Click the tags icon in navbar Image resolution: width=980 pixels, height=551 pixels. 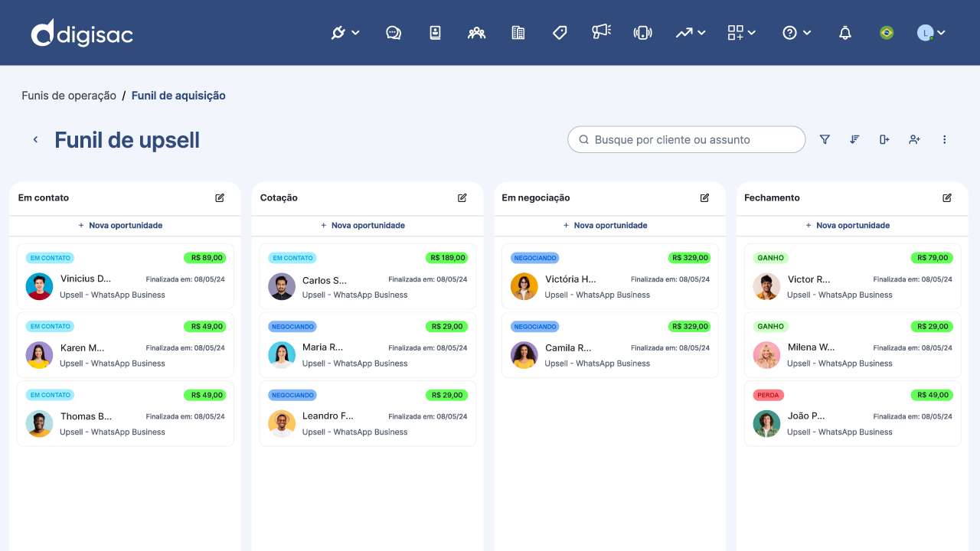click(x=560, y=33)
